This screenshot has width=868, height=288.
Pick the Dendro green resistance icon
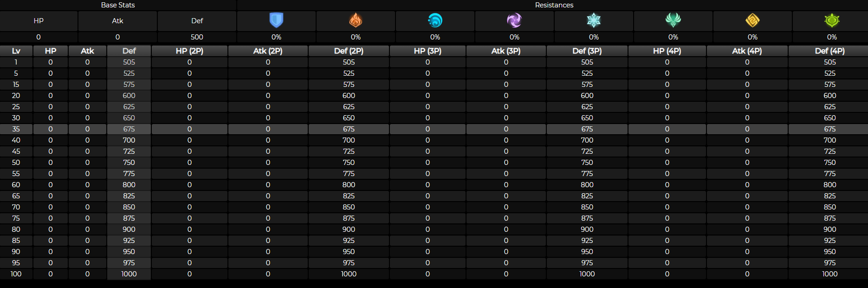click(x=832, y=20)
